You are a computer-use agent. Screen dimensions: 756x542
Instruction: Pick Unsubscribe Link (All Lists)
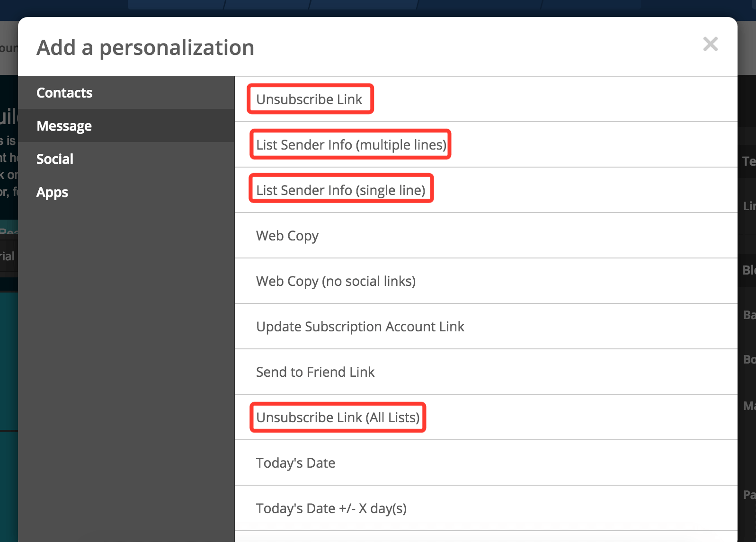[338, 418]
